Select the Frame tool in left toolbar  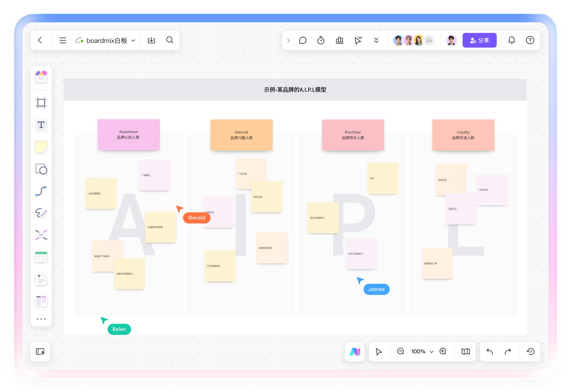(x=41, y=103)
